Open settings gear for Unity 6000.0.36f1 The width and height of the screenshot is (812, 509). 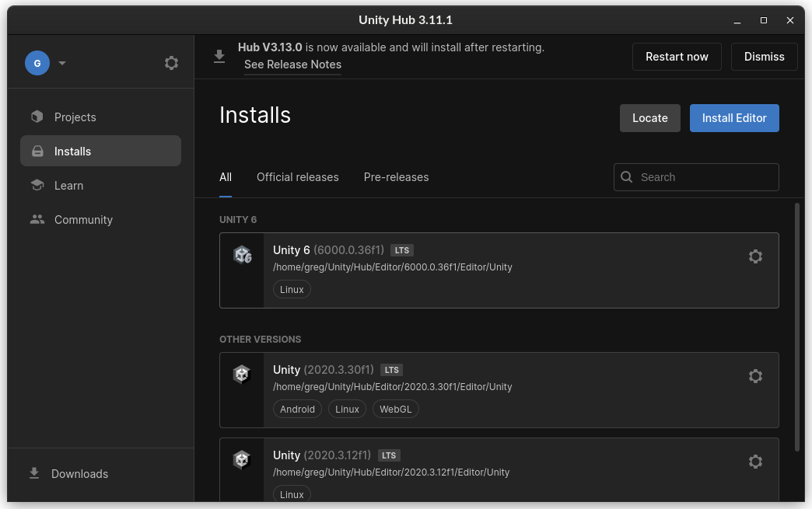point(754,256)
